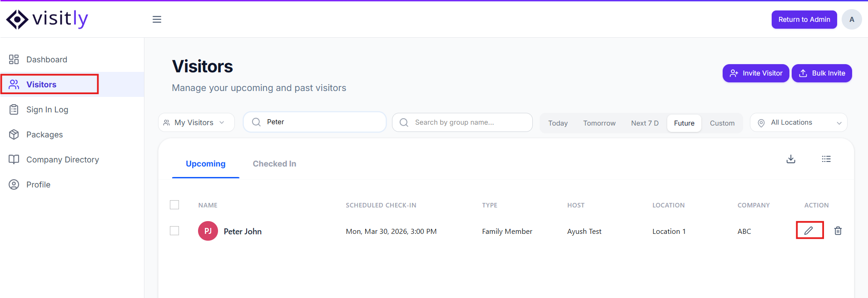Open the user avatar A menu
Viewport: 868px width, 298px height.
click(852, 20)
